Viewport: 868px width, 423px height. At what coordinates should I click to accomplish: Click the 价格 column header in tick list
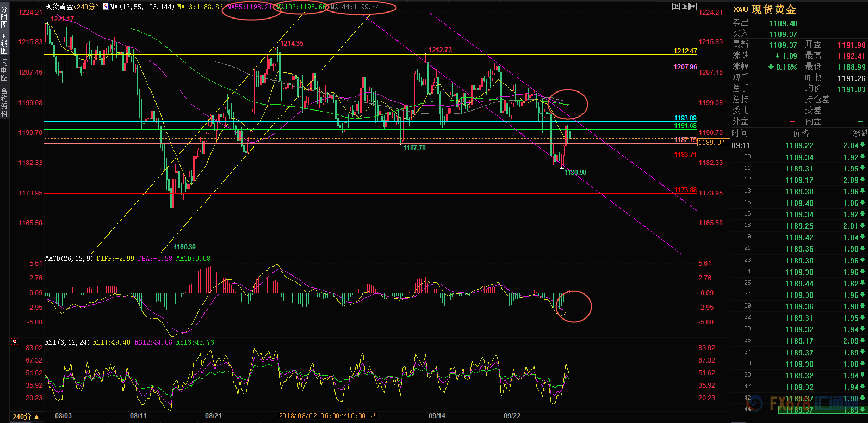click(801, 133)
